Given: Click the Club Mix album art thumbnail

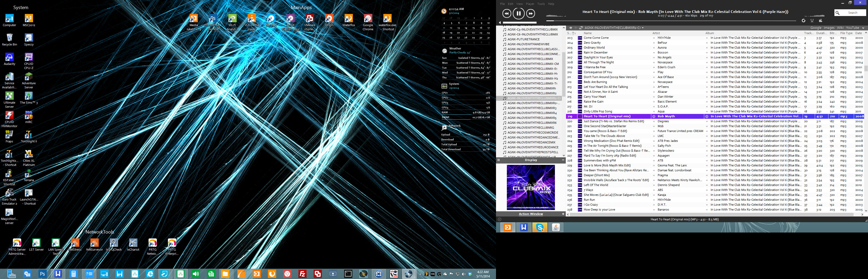Looking at the screenshot, I should pos(531,187).
